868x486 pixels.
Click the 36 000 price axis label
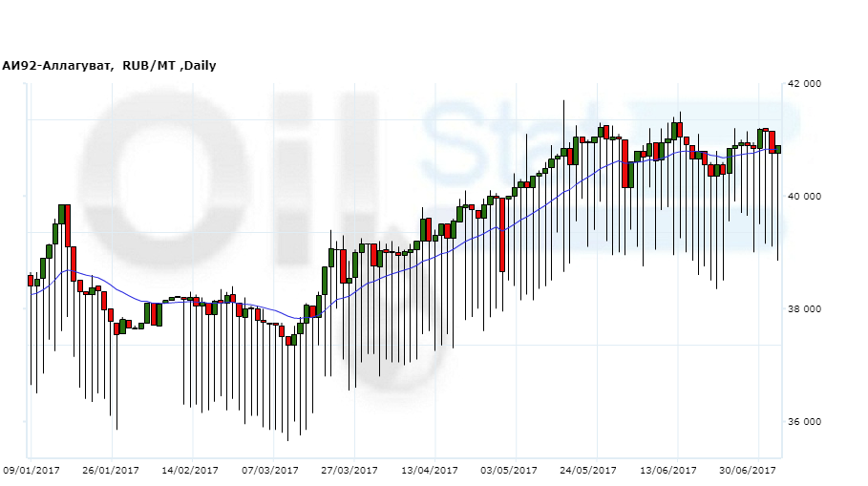[802, 422]
